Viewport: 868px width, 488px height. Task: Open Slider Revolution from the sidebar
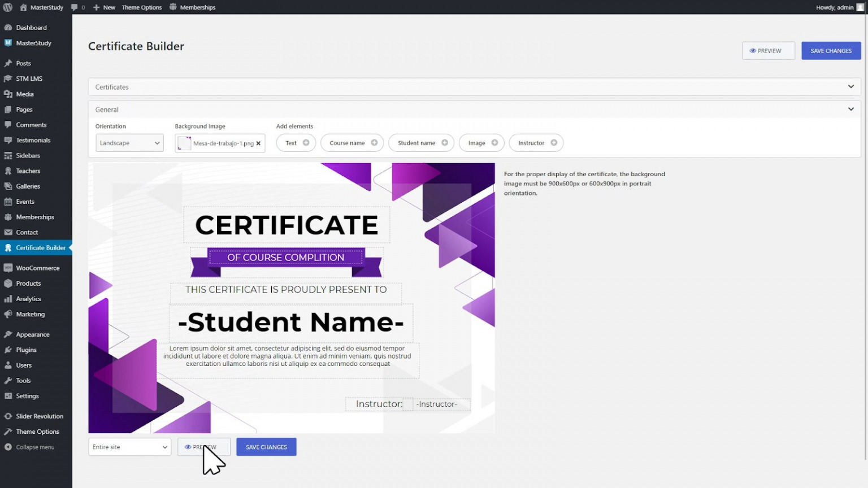40,416
